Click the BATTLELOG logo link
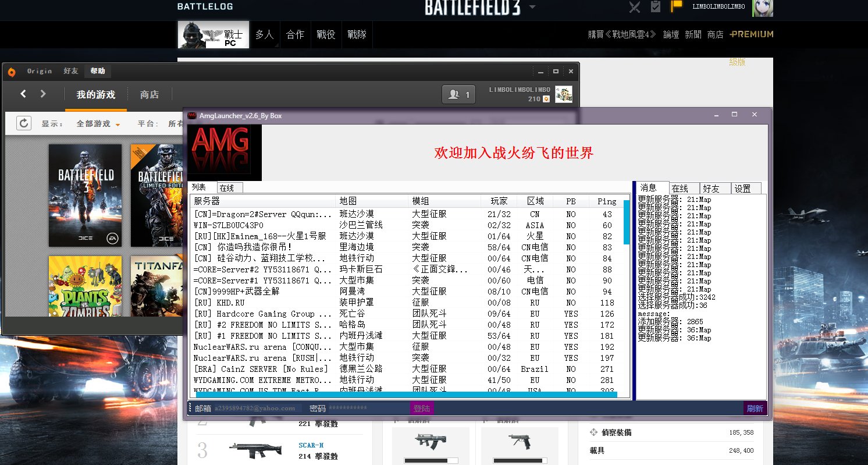 pyautogui.click(x=205, y=6)
